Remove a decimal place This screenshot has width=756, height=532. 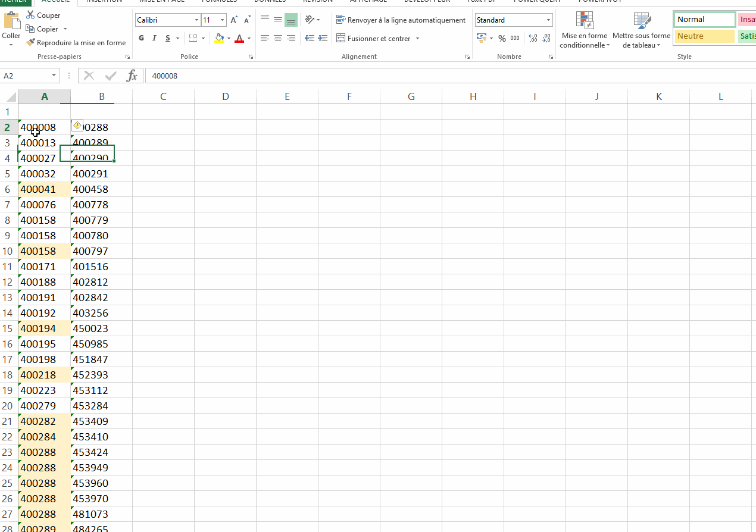click(x=546, y=38)
